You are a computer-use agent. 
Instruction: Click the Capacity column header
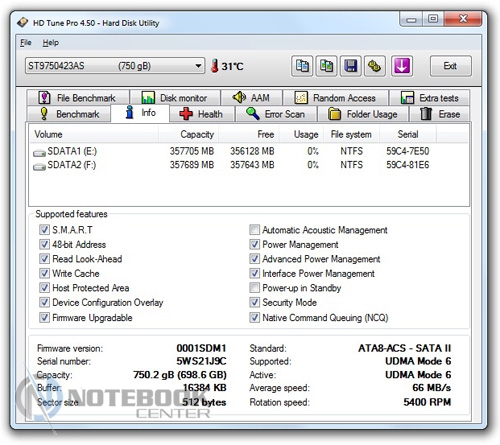pos(188,134)
